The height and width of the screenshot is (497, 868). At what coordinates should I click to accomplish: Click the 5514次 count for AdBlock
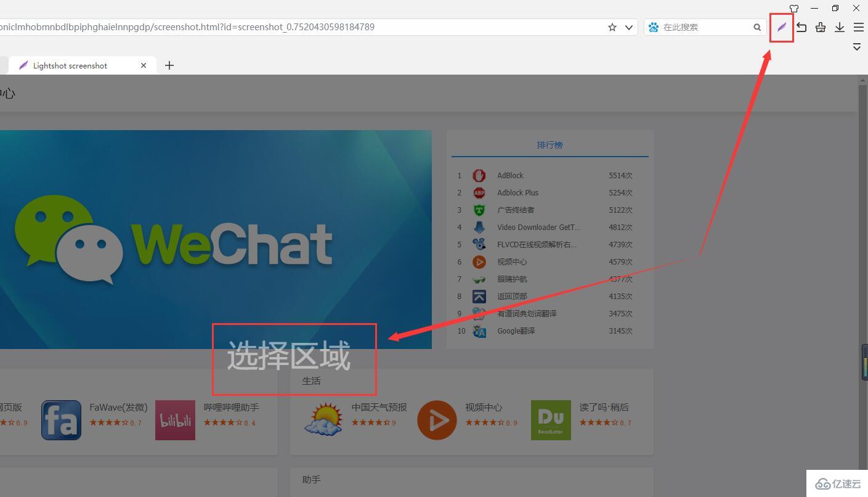pos(620,176)
